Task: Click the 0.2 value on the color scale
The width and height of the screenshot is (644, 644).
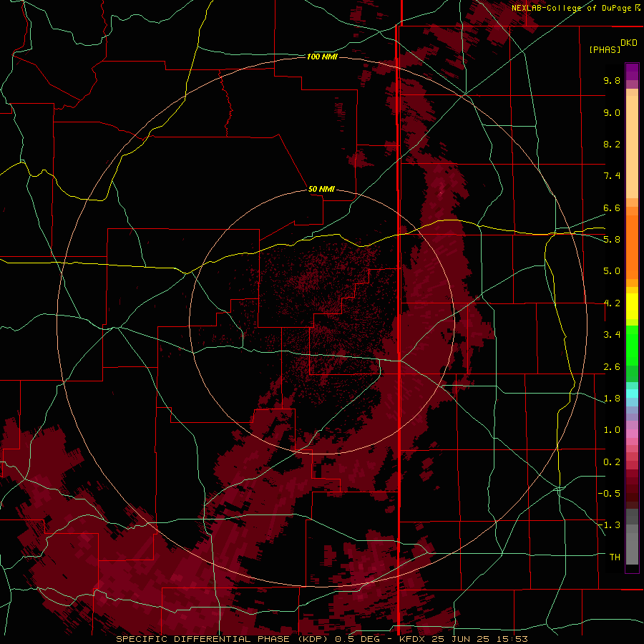Action: pyautogui.click(x=612, y=462)
